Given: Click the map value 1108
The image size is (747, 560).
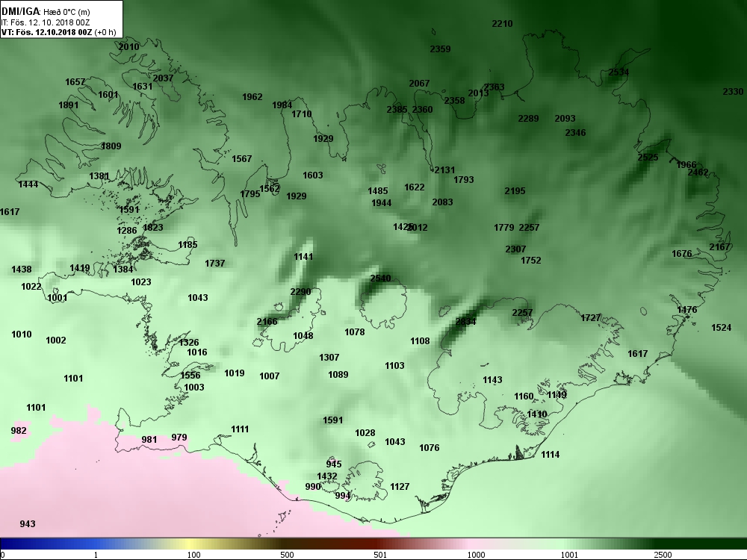Looking at the screenshot, I should [420, 341].
